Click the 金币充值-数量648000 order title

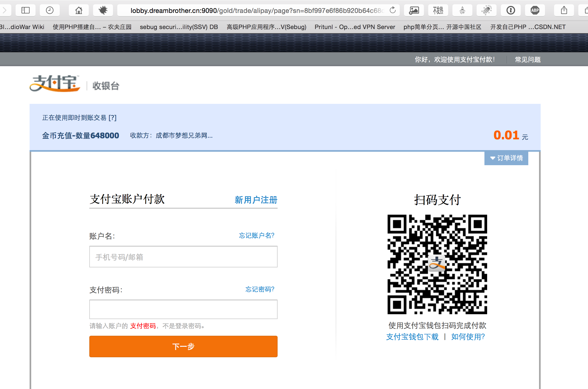pyautogui.click(x=81, y=136)
